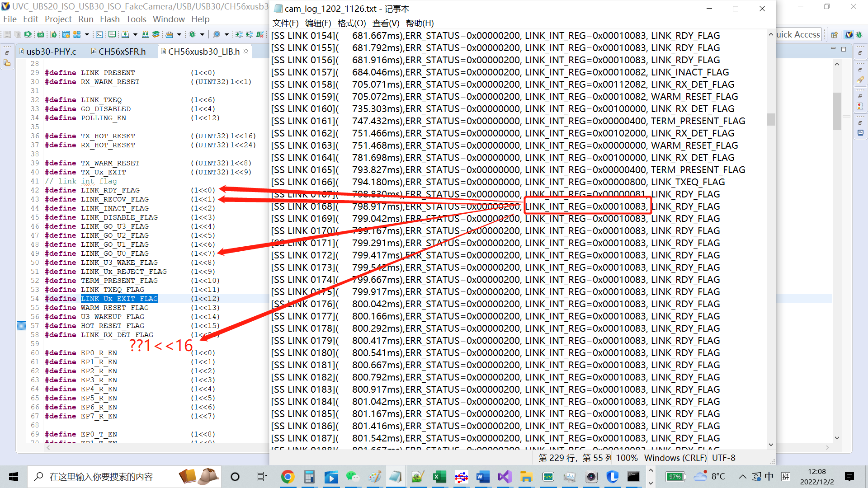Open WeChat from the taskbar
Image resolution: width=868 pixels, height=488 pixels.
point(353,477)
